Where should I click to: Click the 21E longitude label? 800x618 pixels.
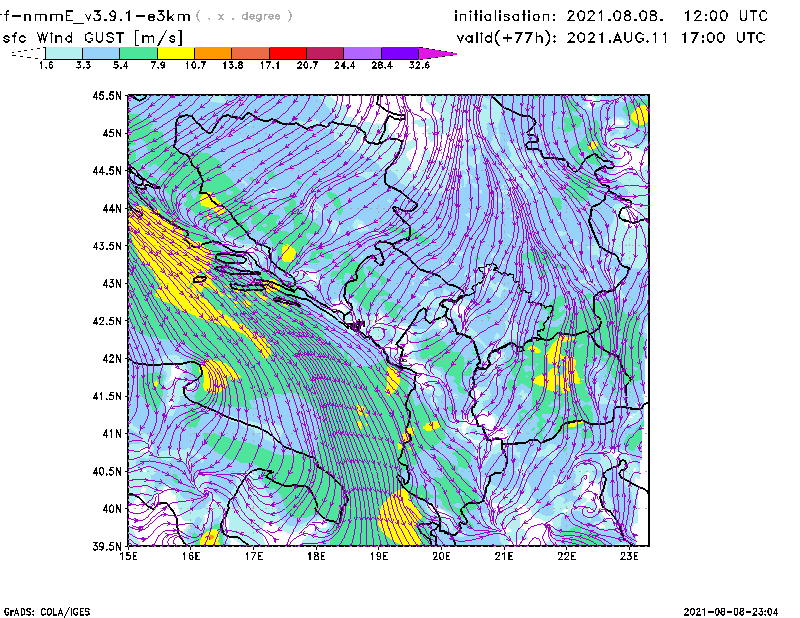pyautogui.click(x=504, y=556)
